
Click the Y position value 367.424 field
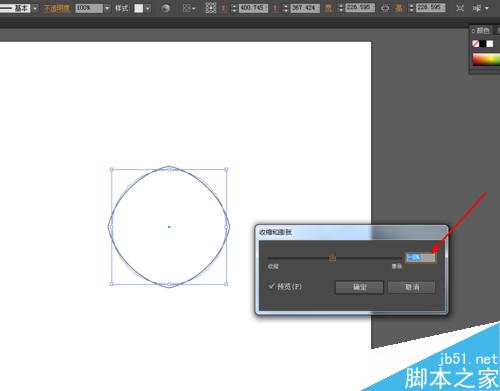tap(305, 8)
